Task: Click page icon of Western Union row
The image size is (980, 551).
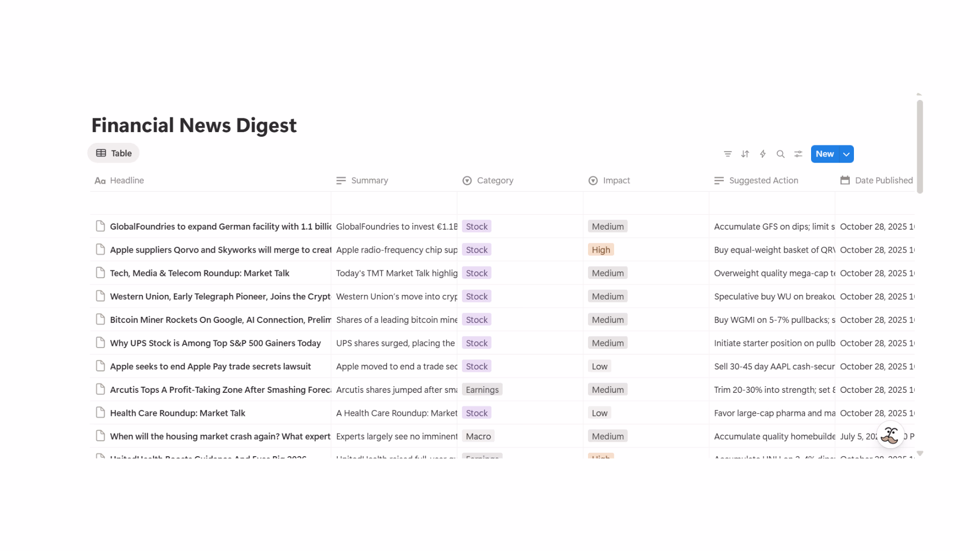Action: click(x=101, y=296)
